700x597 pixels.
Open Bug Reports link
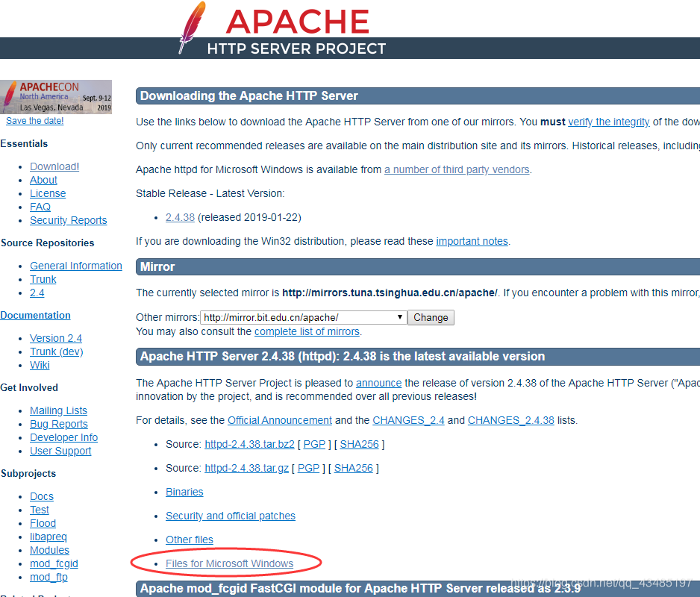(x=59, y=424)
